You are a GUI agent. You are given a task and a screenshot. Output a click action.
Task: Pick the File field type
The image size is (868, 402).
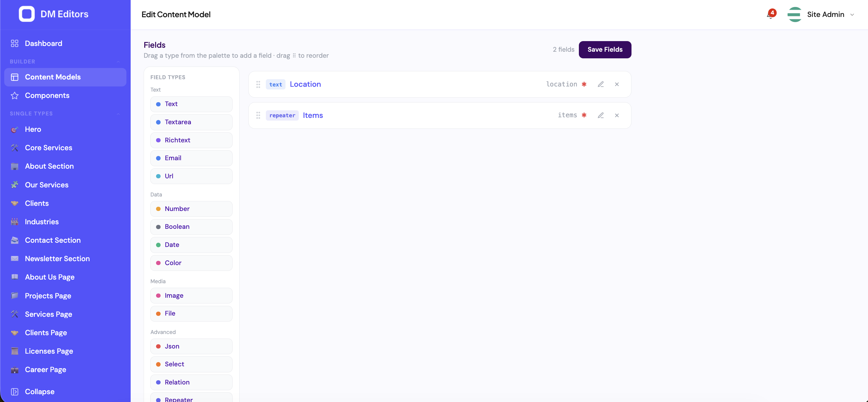tap(191, 314)
